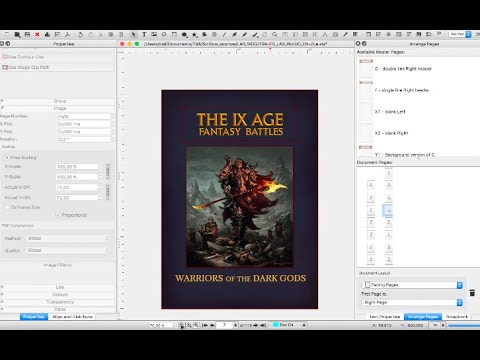The height and width of the screenshot is (360, 480).
Task: Open a document with the Open icon
Action: [17, 34]
